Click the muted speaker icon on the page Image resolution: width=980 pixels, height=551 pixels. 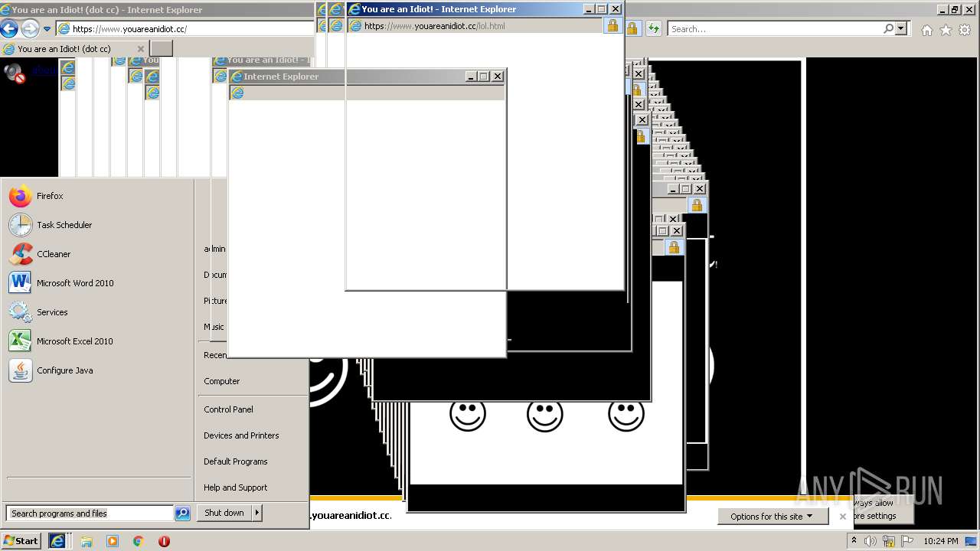click(15, 73)
